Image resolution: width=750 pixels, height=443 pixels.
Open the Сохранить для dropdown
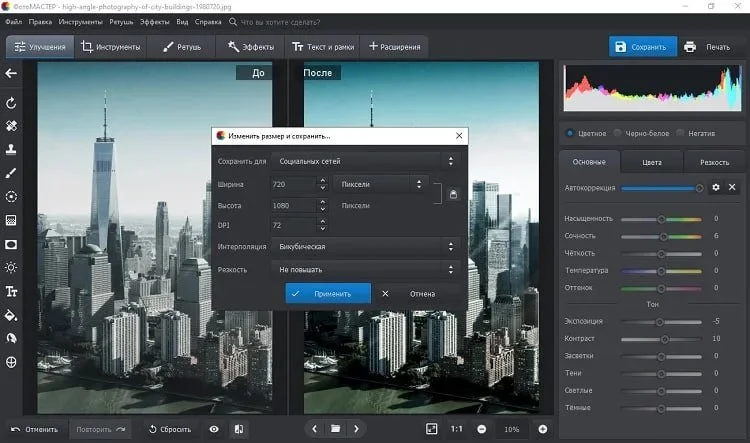coord(365,161)
